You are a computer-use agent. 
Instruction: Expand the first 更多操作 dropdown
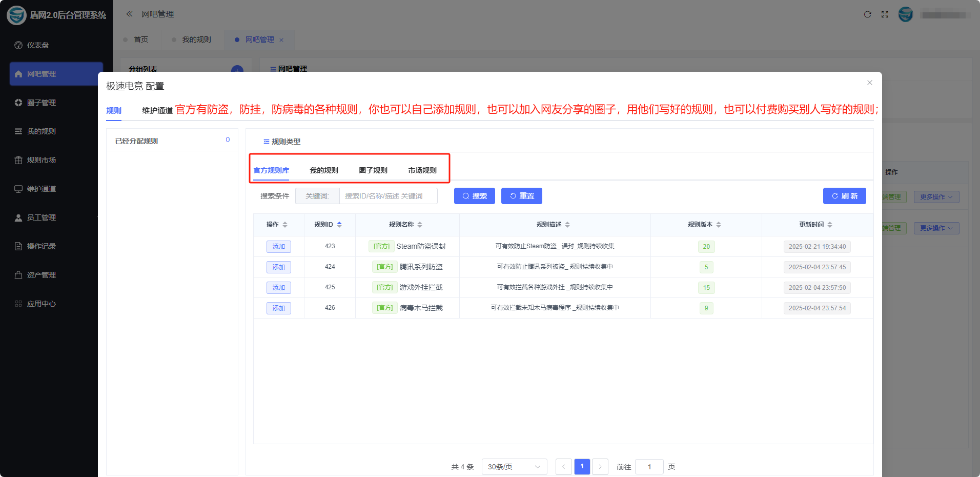pyautogui.click(x=936, y=197)
